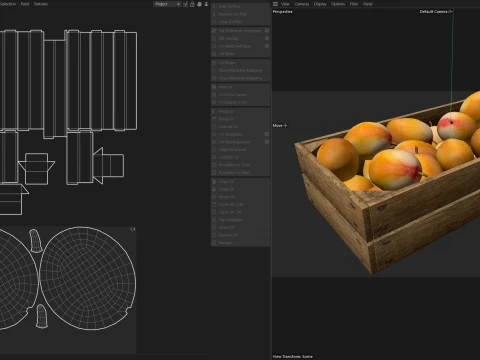Run the Line Up UV command
The image size is (480, 360).
click(240, 127)
